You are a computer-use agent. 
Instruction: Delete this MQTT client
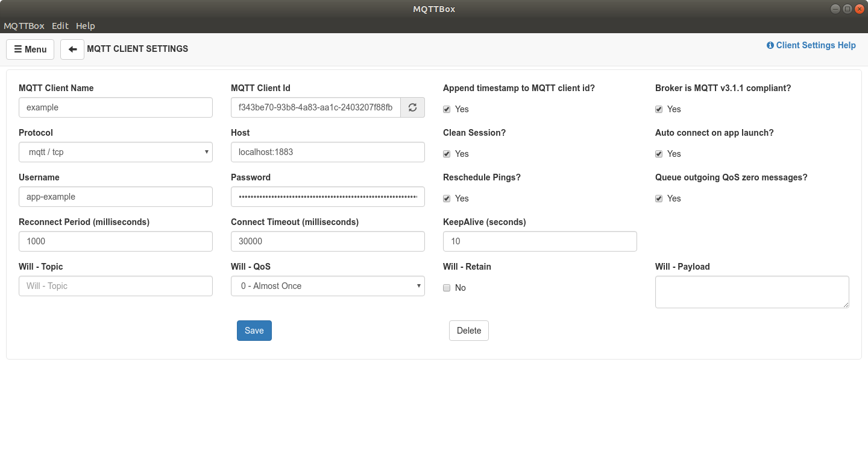468,331
